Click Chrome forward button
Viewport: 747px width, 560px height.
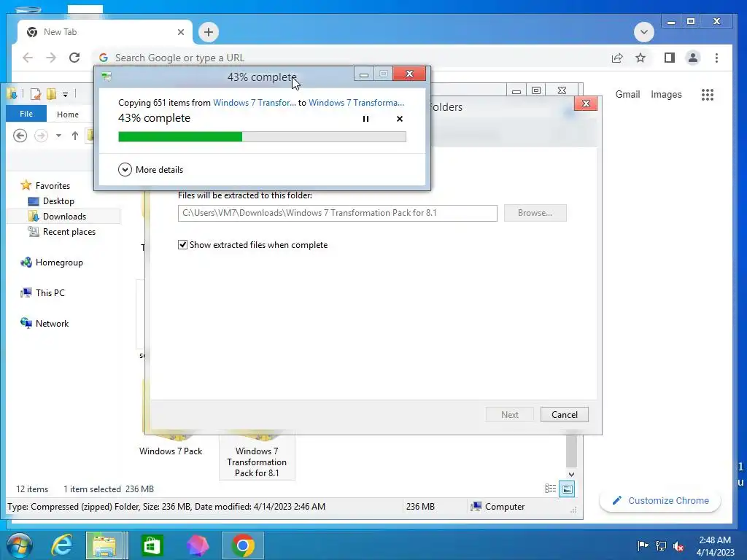(51, 58)
